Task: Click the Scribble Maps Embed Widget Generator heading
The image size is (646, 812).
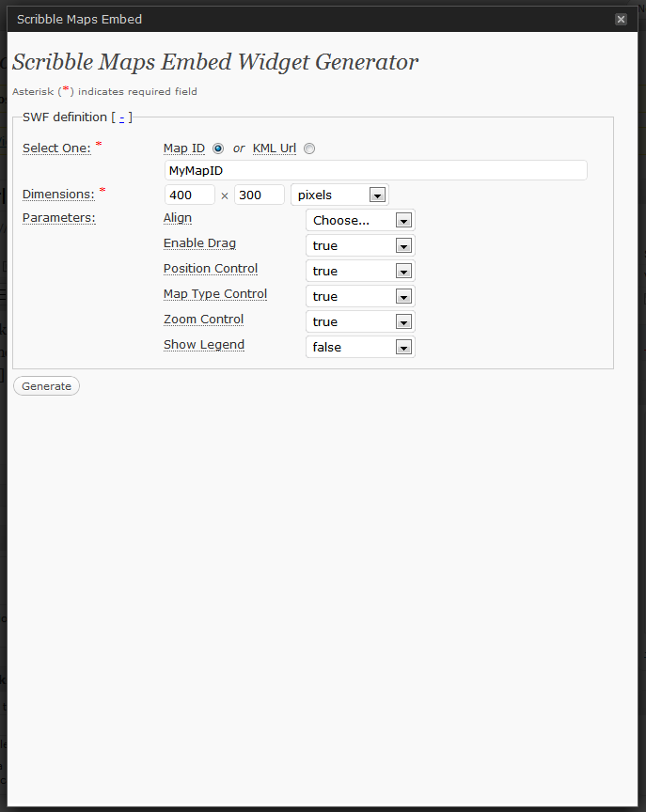Action: click(215, 62)
